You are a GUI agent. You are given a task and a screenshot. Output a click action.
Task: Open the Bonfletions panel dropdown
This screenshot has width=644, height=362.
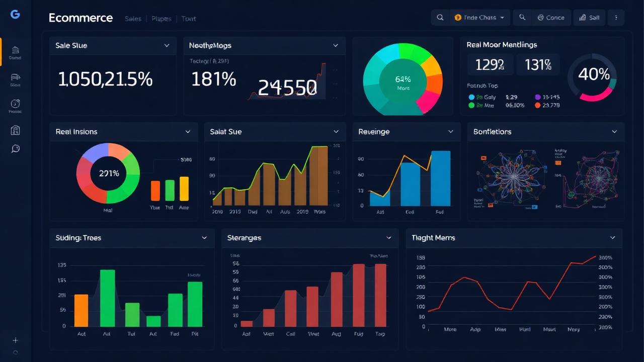pos(614,131)
